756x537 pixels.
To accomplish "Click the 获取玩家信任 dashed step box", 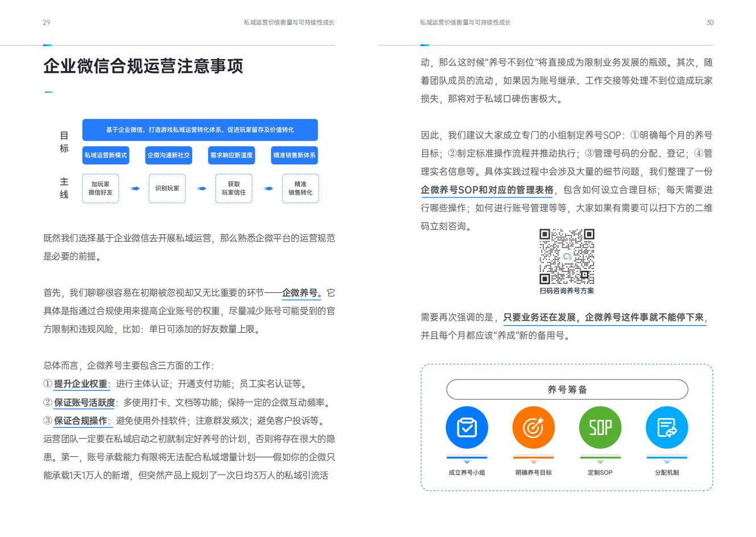I will pos(234,188).
